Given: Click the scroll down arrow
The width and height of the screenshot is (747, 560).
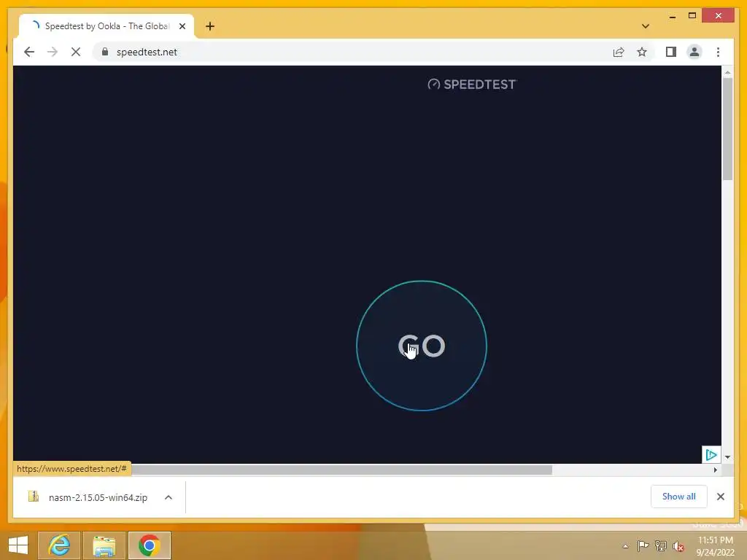Looking at the screenshot, I should pos(727,457).
